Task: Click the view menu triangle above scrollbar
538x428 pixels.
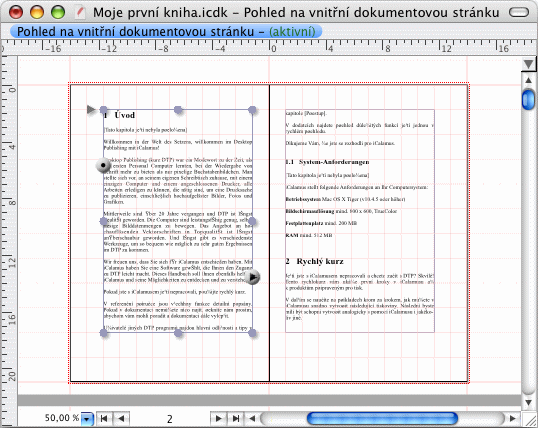Action: (528, 65)
